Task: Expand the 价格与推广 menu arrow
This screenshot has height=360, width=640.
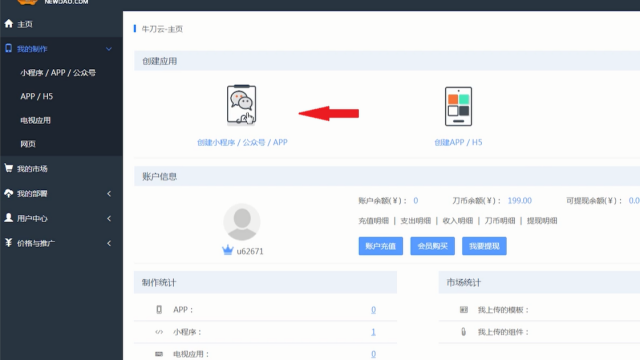Action: (109, 243)
